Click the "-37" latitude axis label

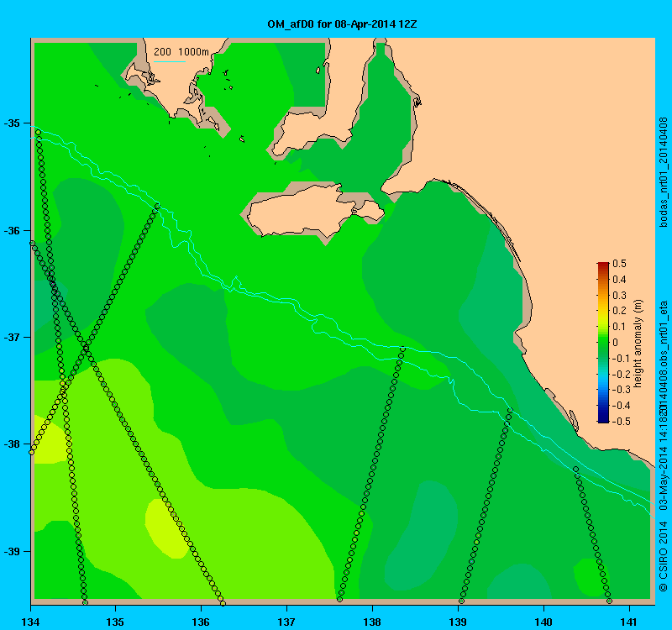point(12,338)
